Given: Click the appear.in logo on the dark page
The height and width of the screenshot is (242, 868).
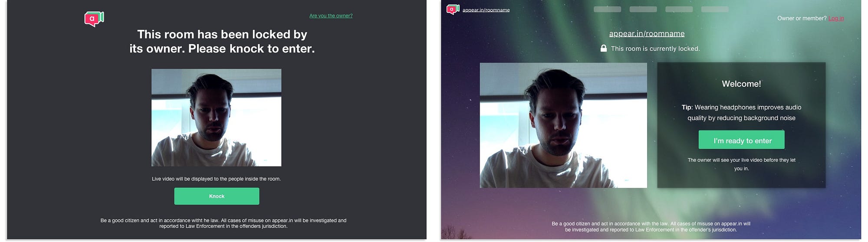Looking at the screenshot, I should click(94, 19).
